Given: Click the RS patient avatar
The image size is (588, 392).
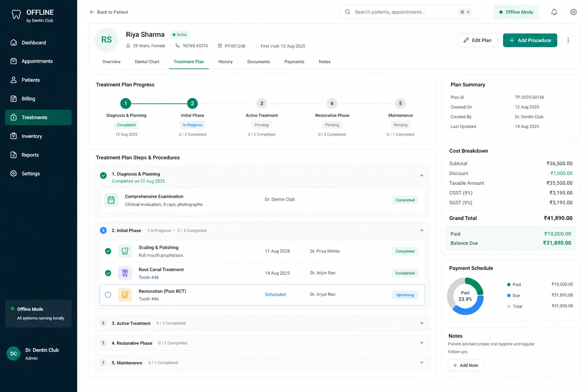Looking at the screenshot, I should (x=106, y=40).
